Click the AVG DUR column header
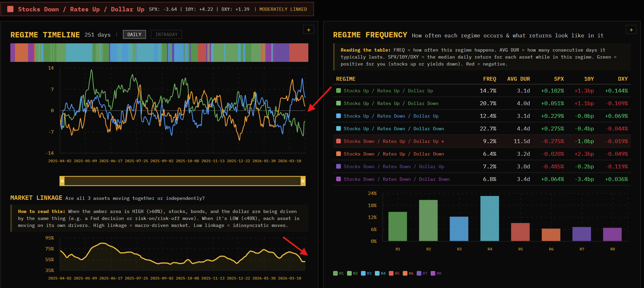This screenshot has height=288, width=644. pos(518,79)
